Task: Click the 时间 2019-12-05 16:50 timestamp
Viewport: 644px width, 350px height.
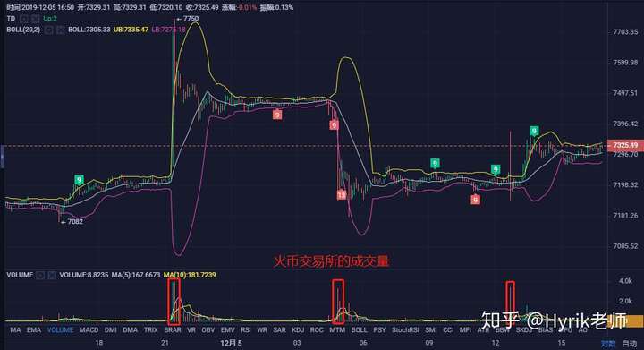Action: pyautogui.click(x=41, y=7)
